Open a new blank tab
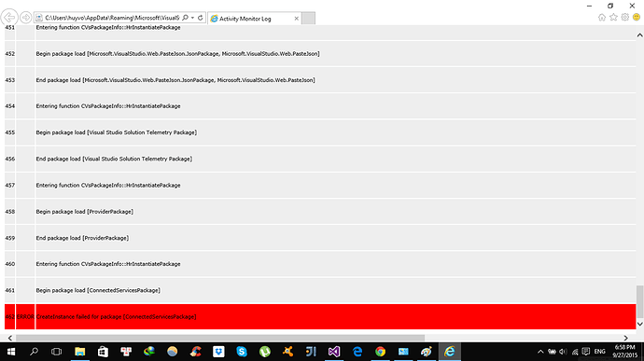The image size is (644, 361). 308,19
